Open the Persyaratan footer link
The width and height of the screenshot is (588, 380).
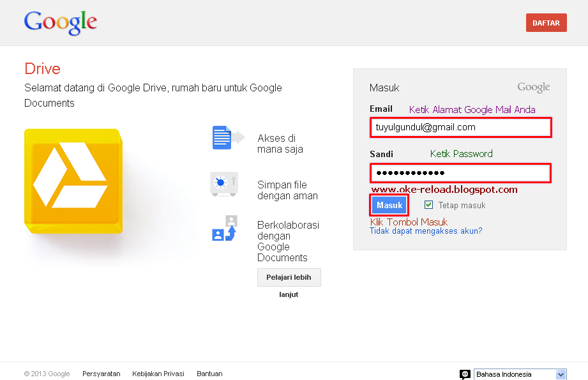coord(102,374)
